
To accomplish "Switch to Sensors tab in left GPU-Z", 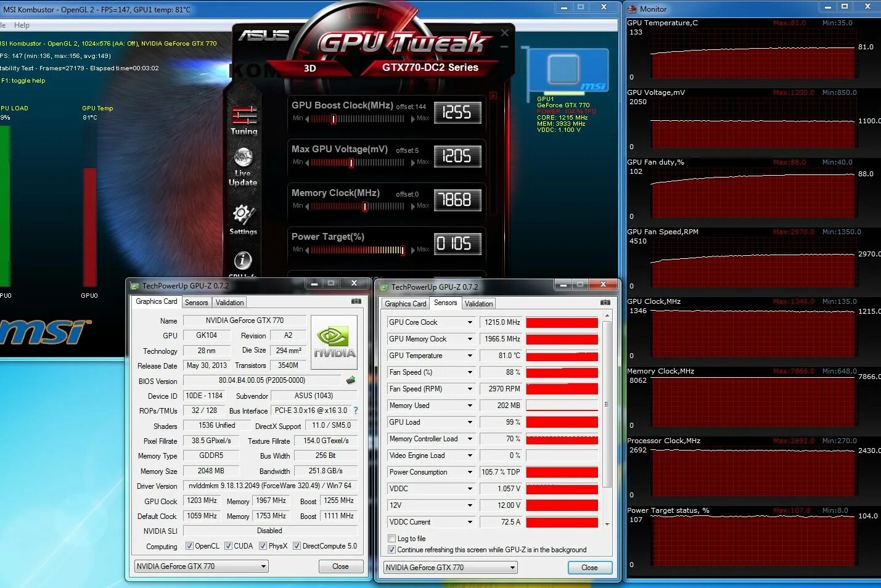I will [197, 303].
